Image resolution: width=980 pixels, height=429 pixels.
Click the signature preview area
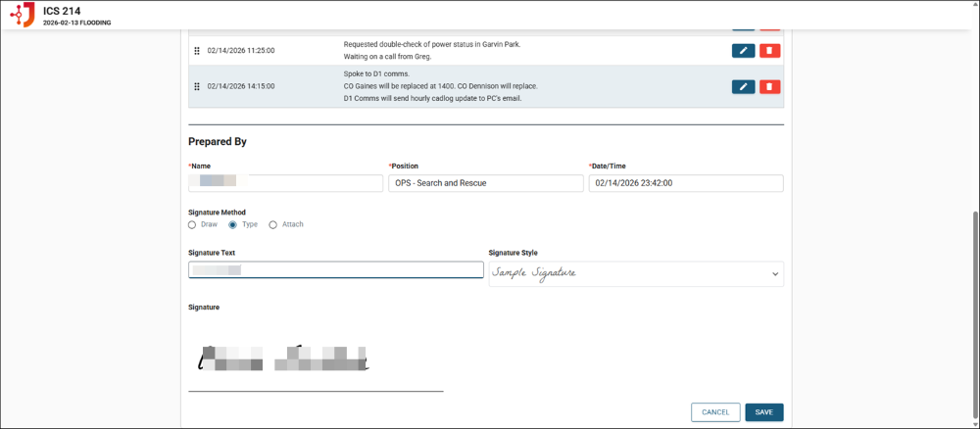315,358
